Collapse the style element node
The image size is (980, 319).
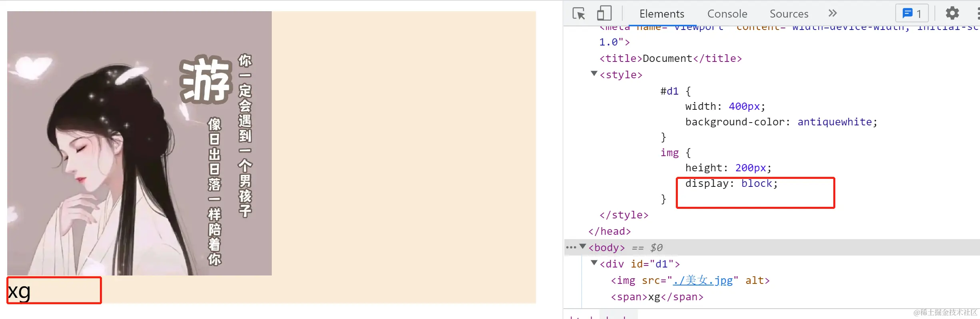tap(594, 74)
